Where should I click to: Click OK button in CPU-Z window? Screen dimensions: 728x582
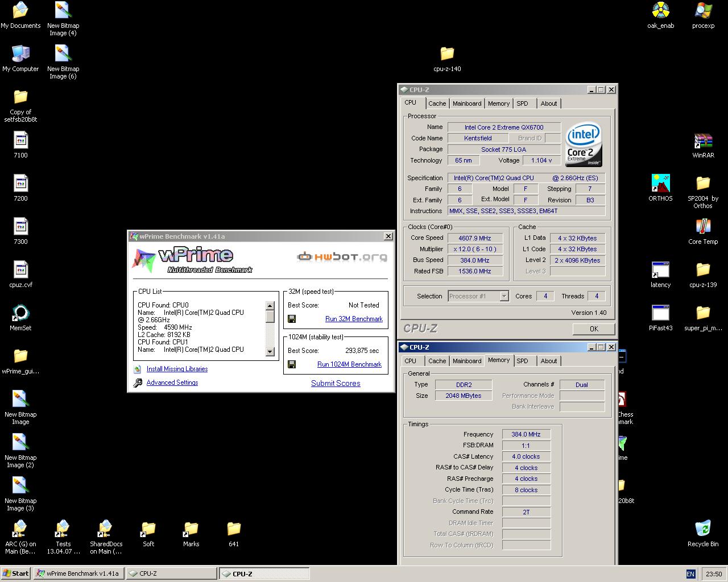tap(594, 329)
